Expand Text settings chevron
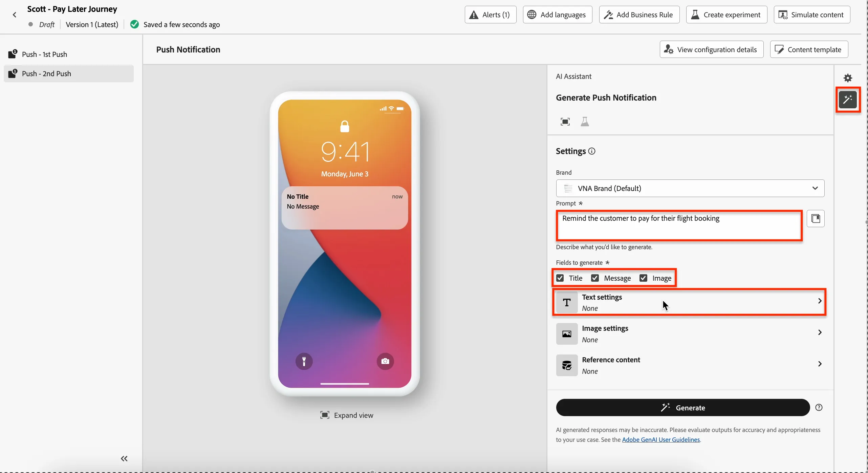 820,301
